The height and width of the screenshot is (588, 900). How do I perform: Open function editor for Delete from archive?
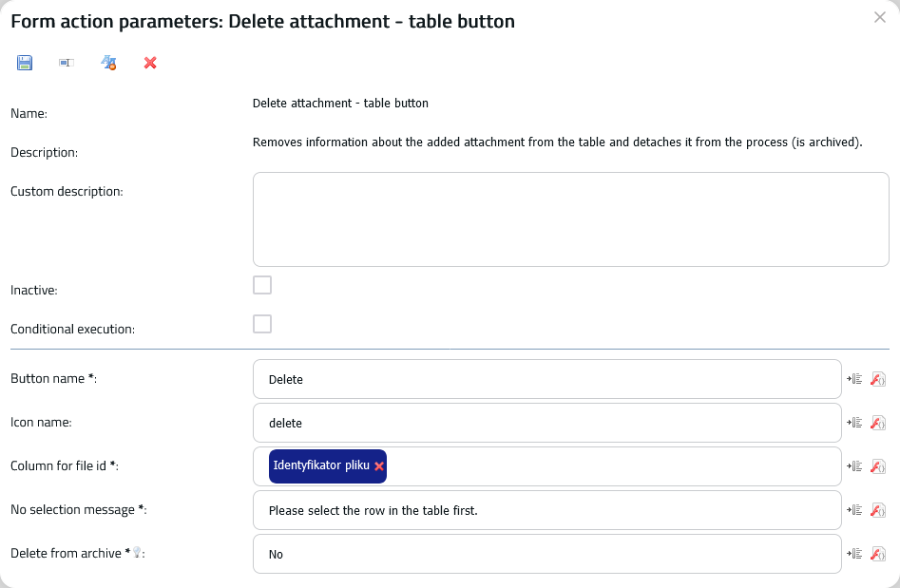878,553
